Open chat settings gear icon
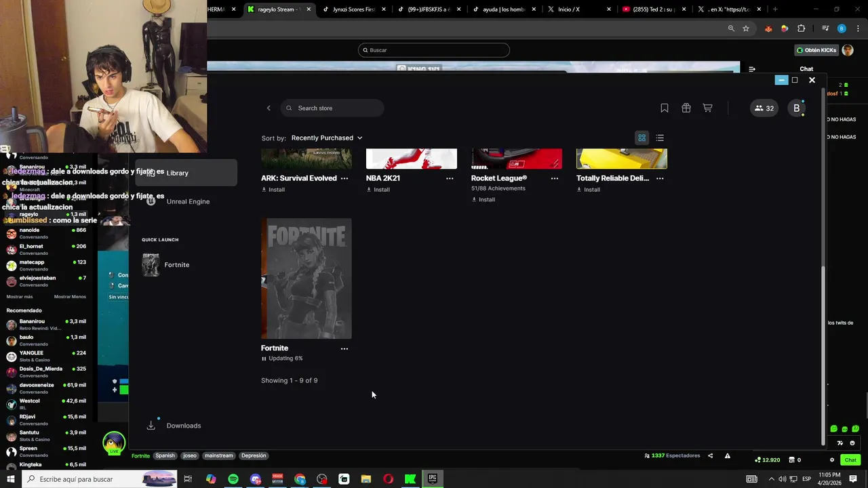This screenshot has width=868, height=488. click(832, 460)
